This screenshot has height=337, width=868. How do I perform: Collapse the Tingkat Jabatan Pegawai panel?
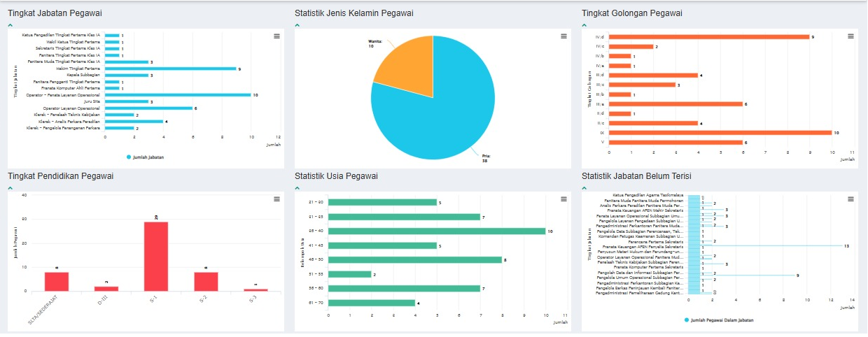10,24
